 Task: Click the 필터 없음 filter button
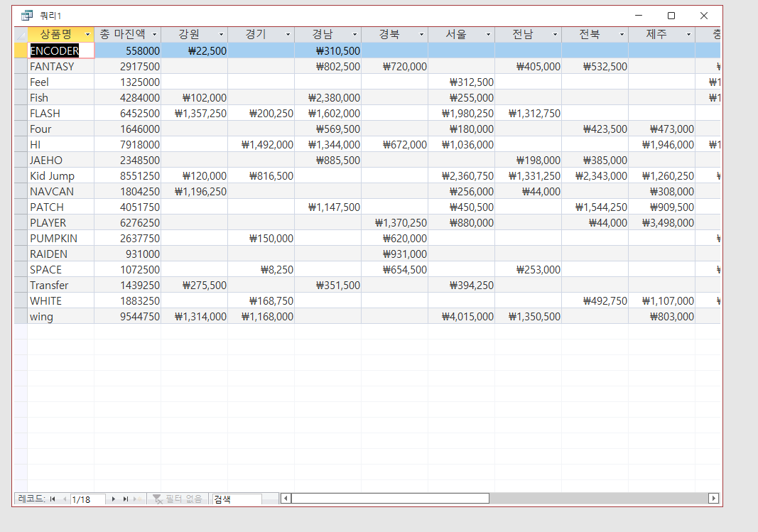[178, 499]
